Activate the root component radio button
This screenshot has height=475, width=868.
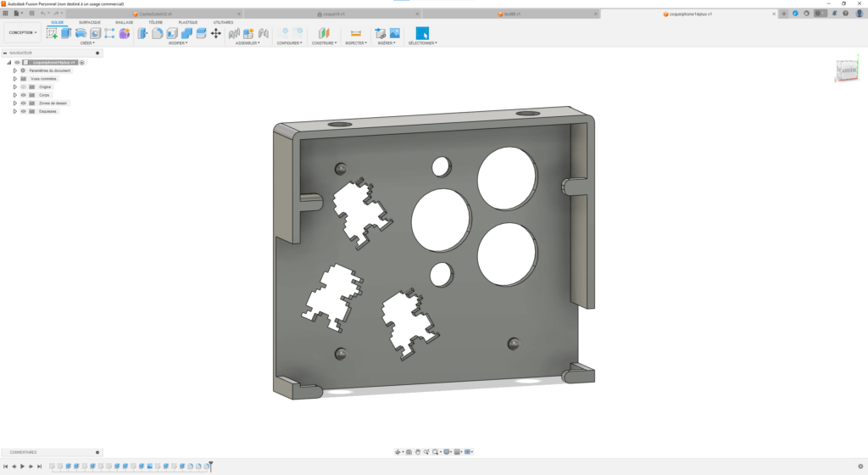pos(82,63)
